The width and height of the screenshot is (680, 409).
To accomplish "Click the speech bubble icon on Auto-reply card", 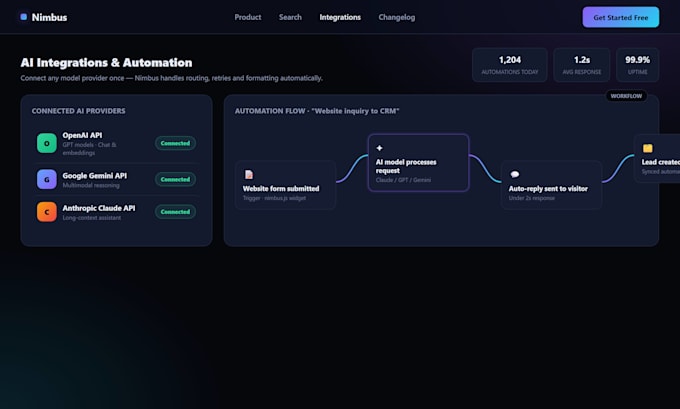I will 515,174.
